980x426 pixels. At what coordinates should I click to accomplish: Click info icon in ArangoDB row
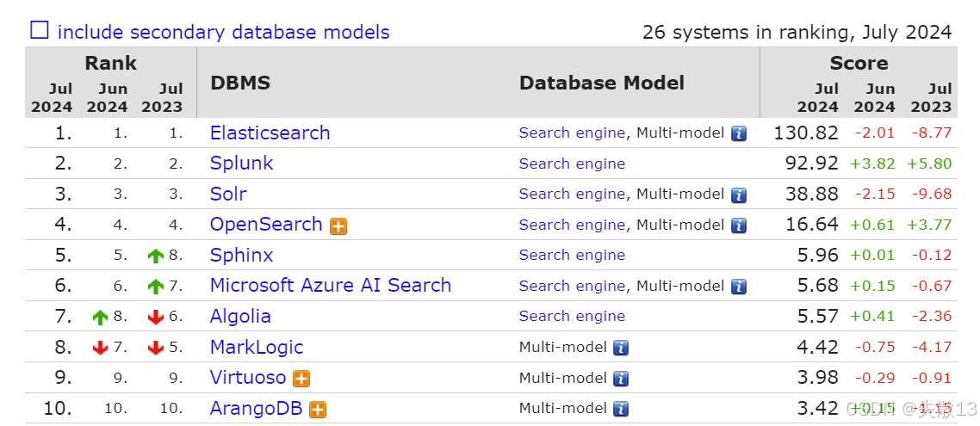pyautogui.click(x=621, y=409)
